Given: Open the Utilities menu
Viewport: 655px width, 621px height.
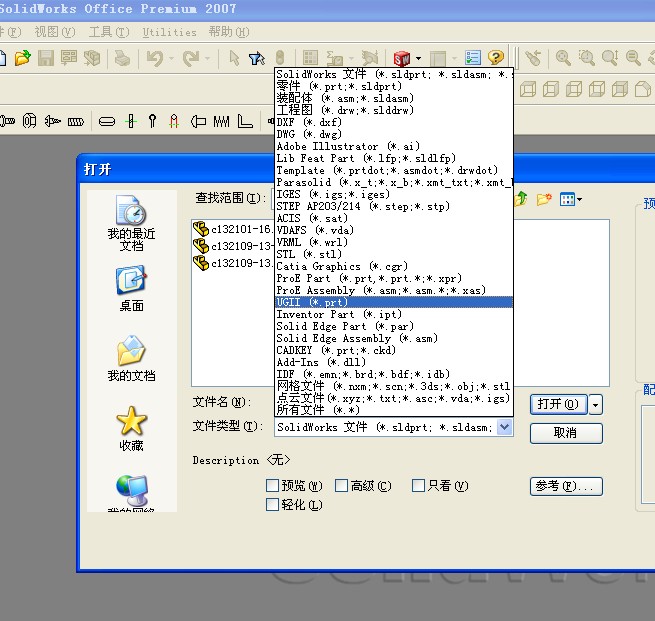Looking at the screenshot, I should point(169,32).
